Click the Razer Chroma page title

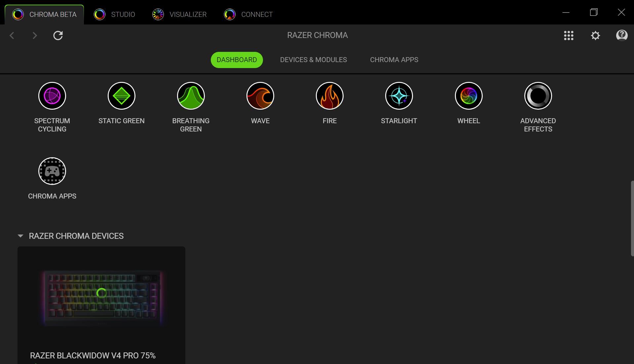(317, 35)
